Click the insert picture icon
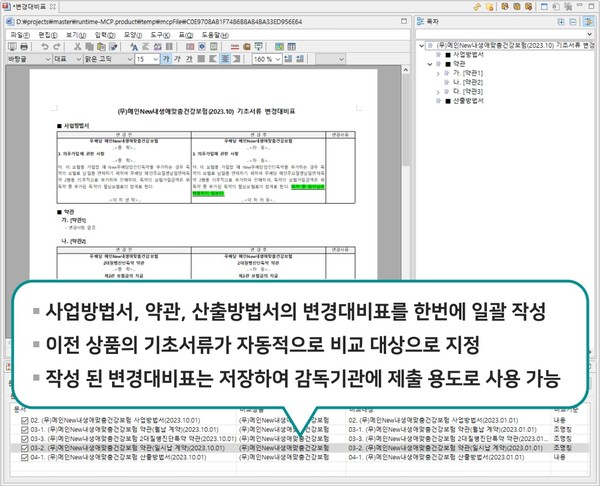Image resolution: width=600 pixels, height=486 pixels. point(279,47)
